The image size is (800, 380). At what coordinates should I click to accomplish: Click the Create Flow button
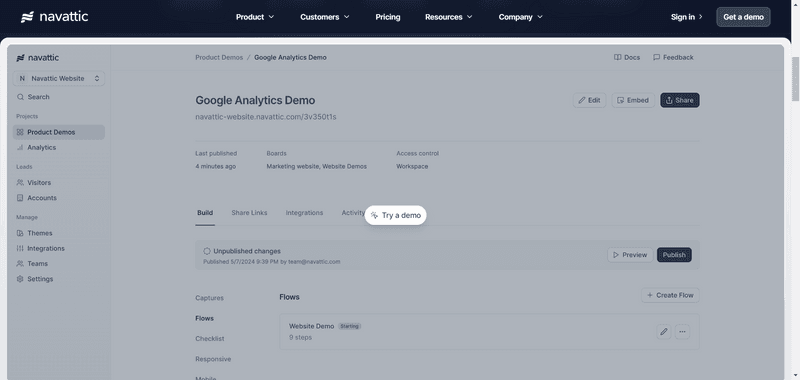tap(670, 295)
